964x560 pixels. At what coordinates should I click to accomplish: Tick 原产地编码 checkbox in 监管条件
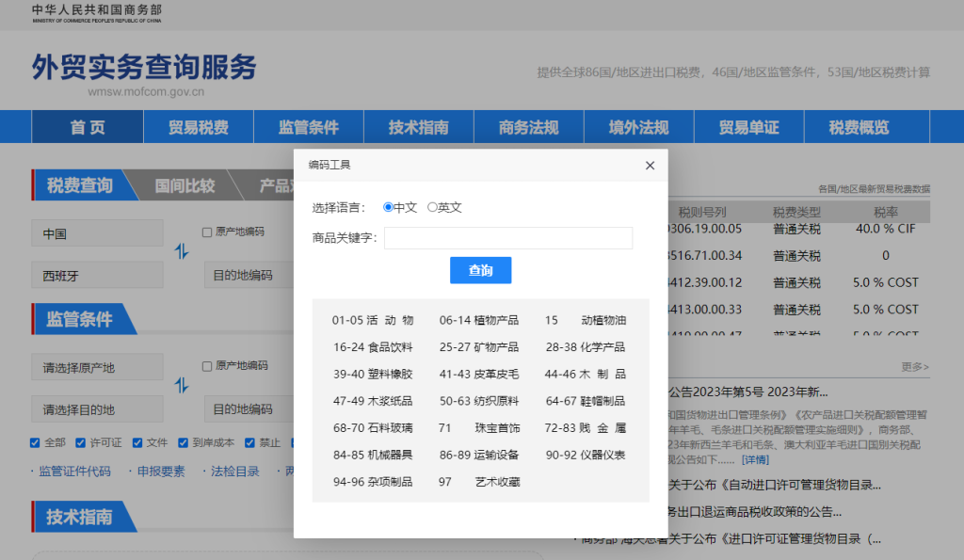207,366
